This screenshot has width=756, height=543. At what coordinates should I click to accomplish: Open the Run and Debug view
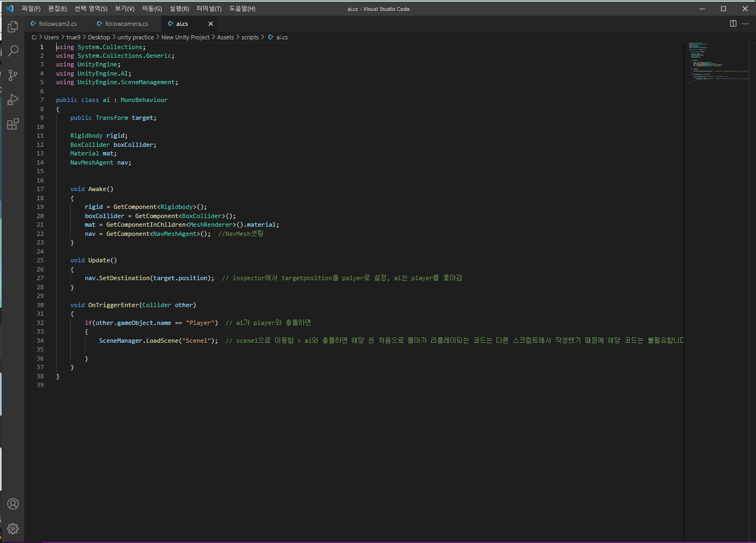pos(13,100)
